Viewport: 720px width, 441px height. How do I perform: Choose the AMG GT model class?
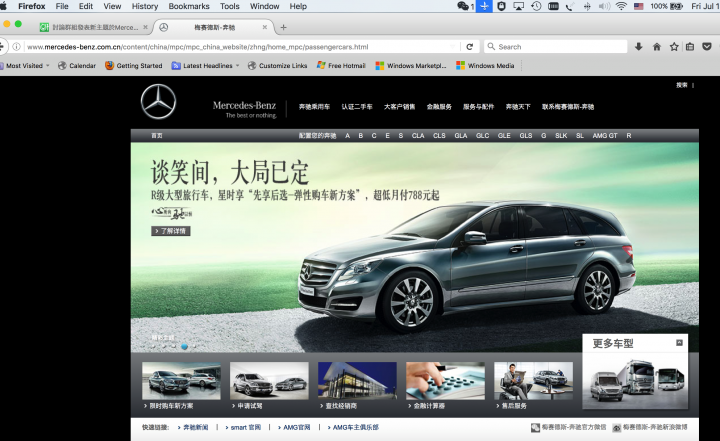point(605,136)
